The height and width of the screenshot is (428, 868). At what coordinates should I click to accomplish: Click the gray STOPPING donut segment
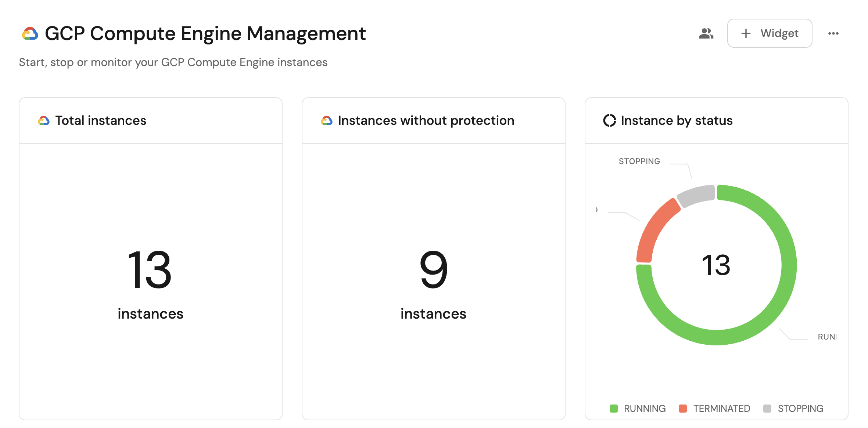[696, 195]
